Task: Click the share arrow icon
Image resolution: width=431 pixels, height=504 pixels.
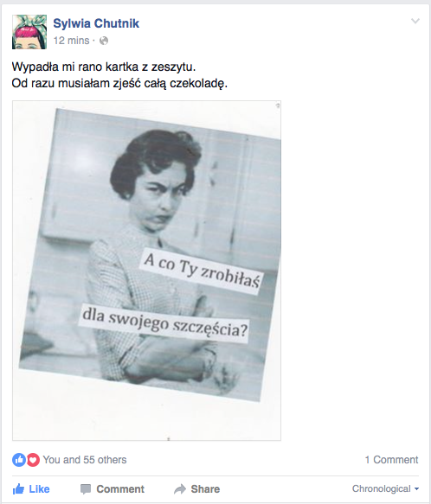Action: pos(180,489)
